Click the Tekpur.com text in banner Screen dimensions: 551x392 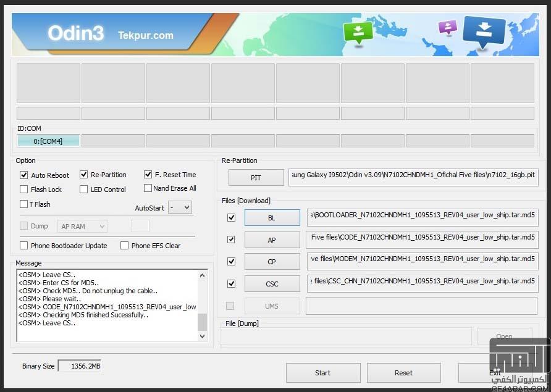[x=146, y=35]
